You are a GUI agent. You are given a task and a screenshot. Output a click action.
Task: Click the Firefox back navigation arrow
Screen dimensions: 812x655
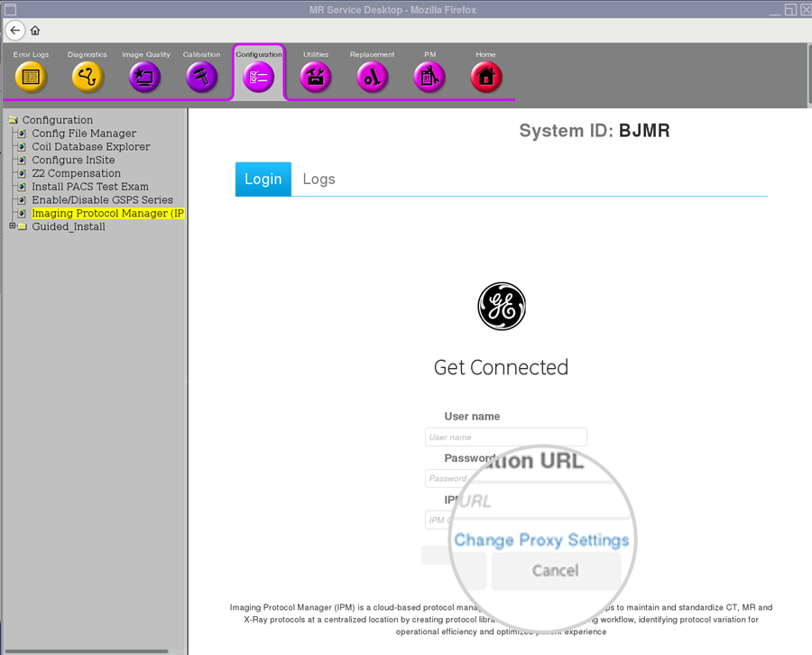coord(14,30)
